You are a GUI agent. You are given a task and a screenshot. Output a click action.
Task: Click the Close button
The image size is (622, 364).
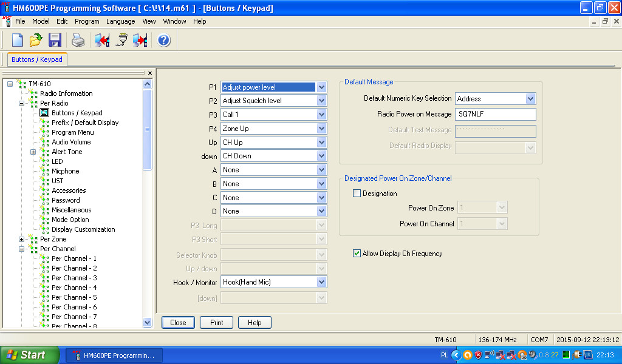[x=178, y=322]
